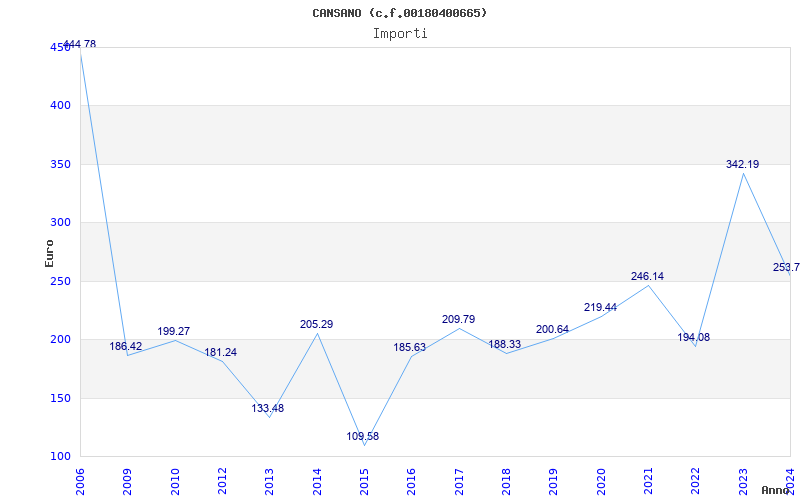Click the 2010 x-axis year label

[175, 481]
